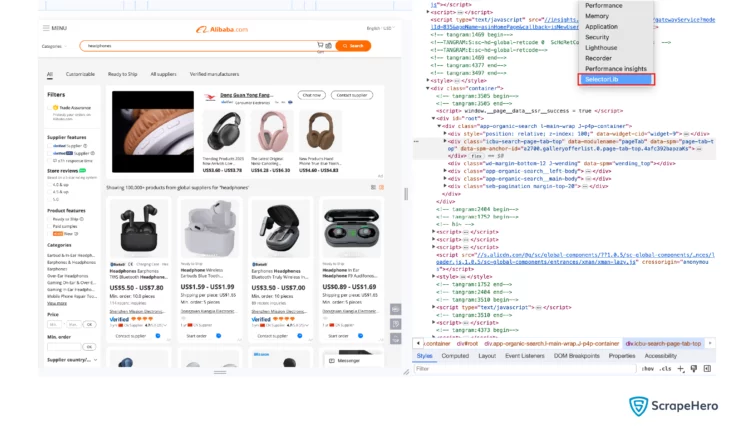Click chat icon on US$0.89 product card
The height and width of the screenshot is (437, 744).
coord(361,336)
